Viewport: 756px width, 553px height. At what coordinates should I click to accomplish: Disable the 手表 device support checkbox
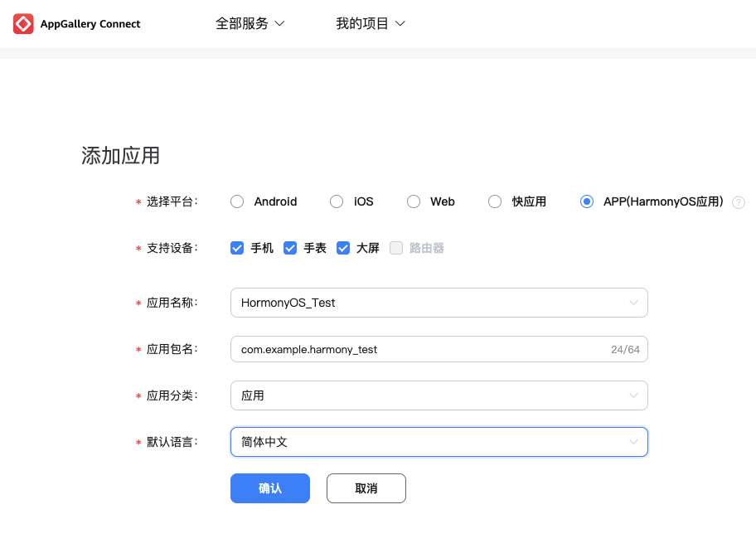coord(290,248)
